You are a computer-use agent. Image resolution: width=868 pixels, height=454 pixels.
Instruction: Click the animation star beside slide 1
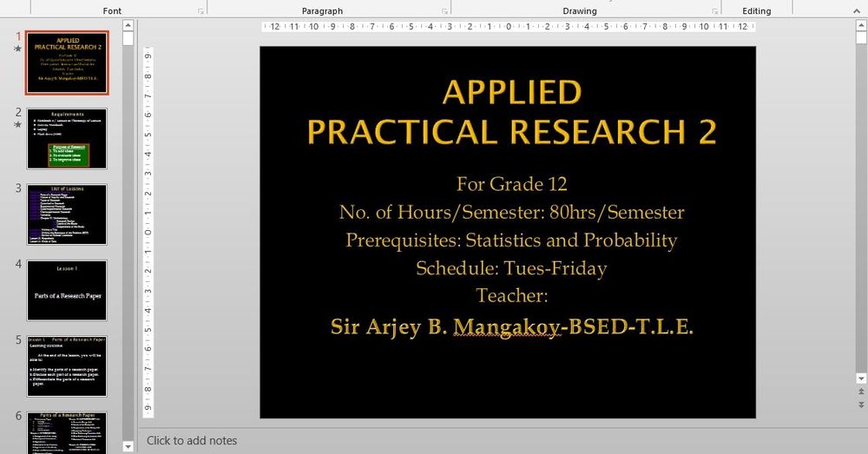pos(17,49)
